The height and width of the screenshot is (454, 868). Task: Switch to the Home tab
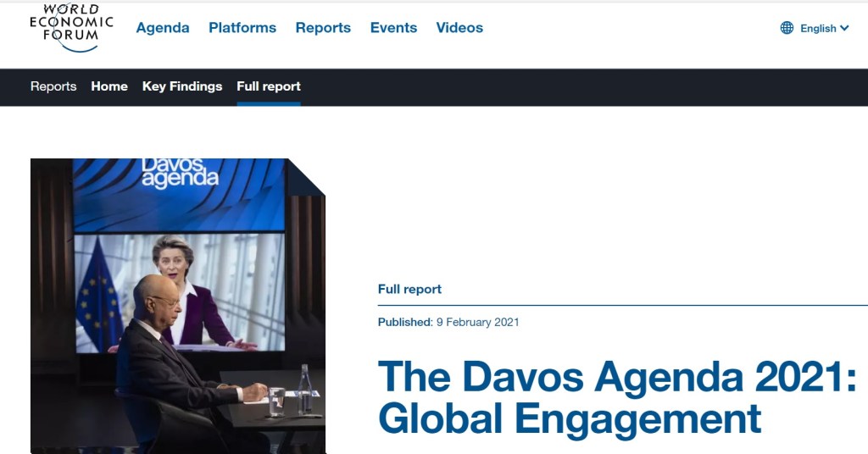click(109, 86)
